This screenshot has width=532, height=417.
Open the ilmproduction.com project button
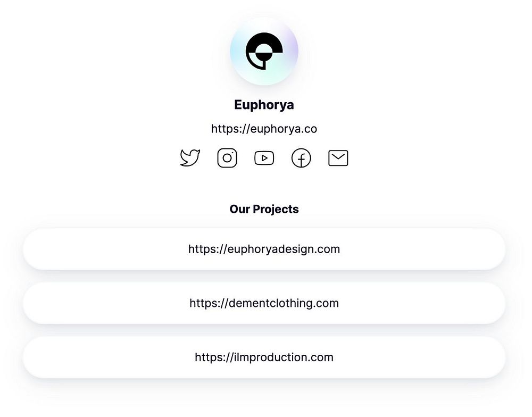264,357
